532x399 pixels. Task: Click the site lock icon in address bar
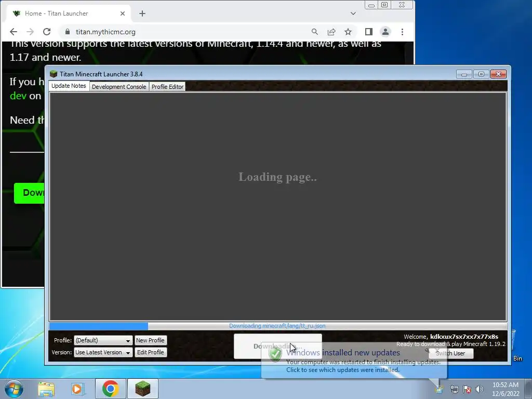[68, 32]
